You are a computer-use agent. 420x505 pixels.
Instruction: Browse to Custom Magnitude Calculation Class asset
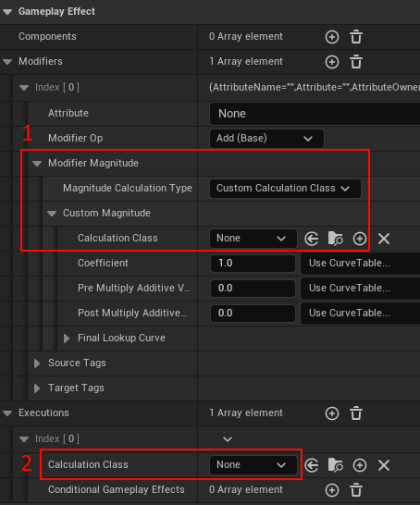tap(335, 239)
